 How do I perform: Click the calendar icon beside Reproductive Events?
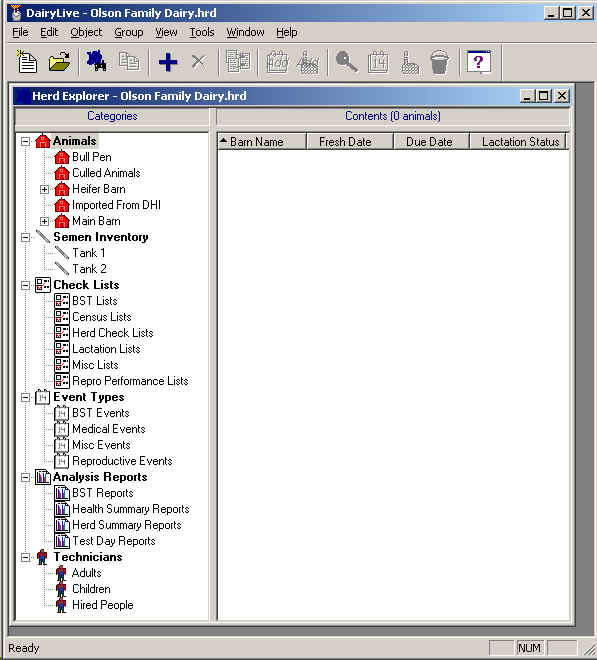point(61,461)
